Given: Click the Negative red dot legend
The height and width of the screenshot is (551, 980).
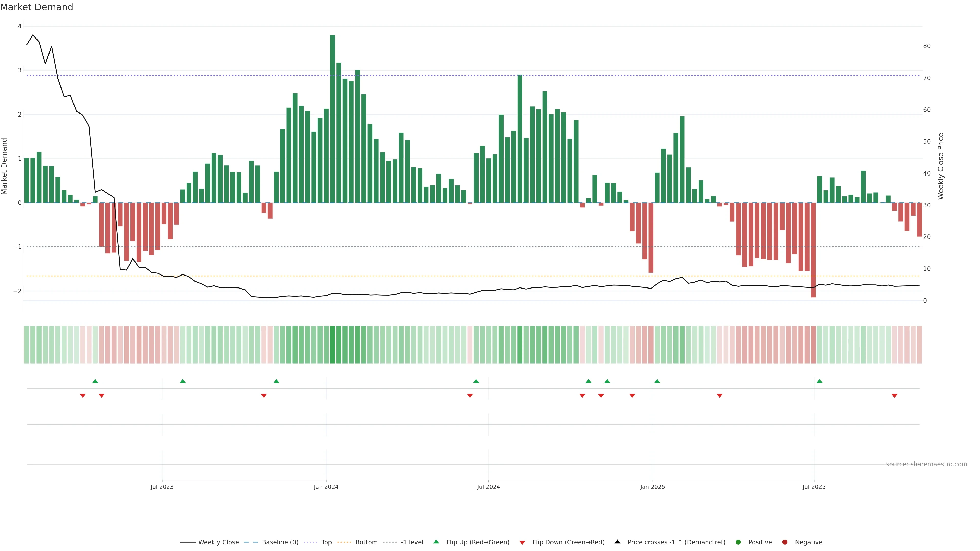Looking at the screenshot, I should (785, 542).
